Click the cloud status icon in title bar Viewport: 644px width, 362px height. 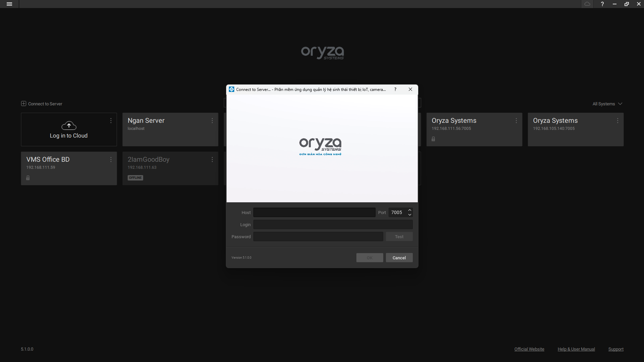[x=587, y=4]
